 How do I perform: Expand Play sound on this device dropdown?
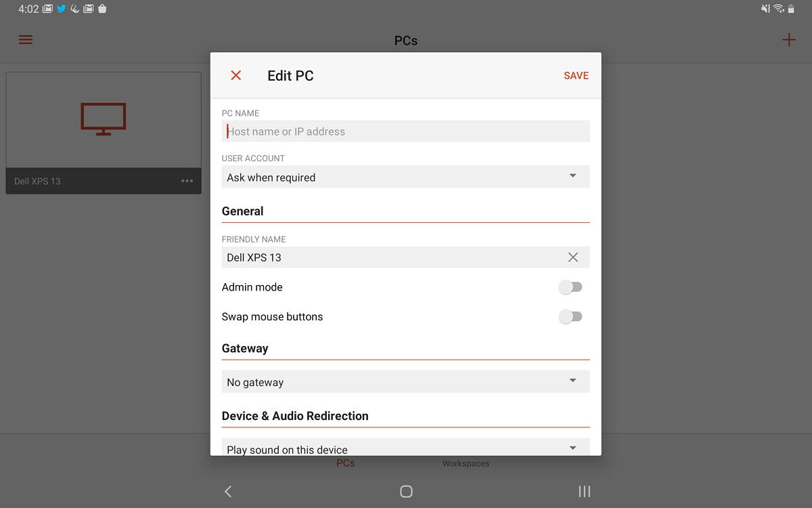click(406, 447)
